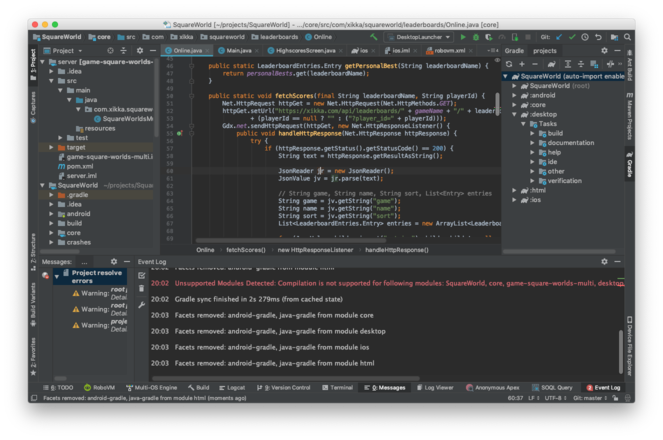The width and height of the screenshot is (663, 440).
Task: Refresh all Gradle projects icon
Action: pyautogui.click(x=509, y=64)
